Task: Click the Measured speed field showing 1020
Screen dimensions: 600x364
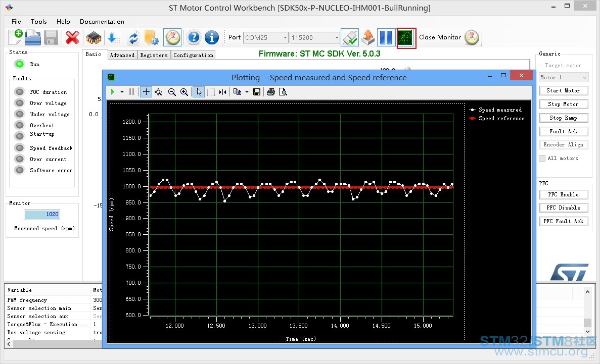Action: click(x=42, y=215)
